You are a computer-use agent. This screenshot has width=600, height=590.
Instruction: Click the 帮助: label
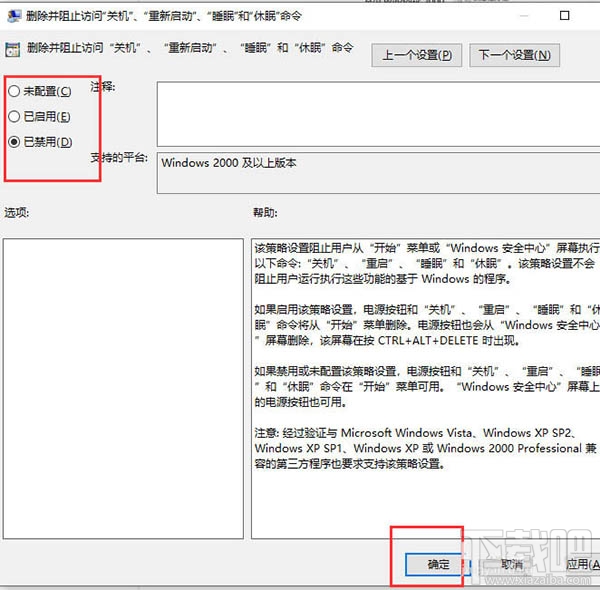coord(265,212)
